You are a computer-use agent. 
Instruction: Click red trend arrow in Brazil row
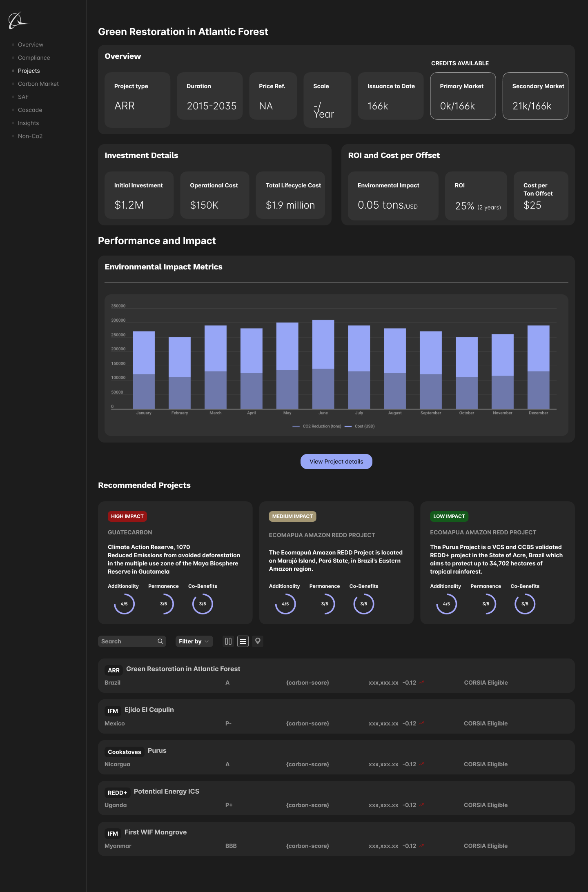click(422, 683)
